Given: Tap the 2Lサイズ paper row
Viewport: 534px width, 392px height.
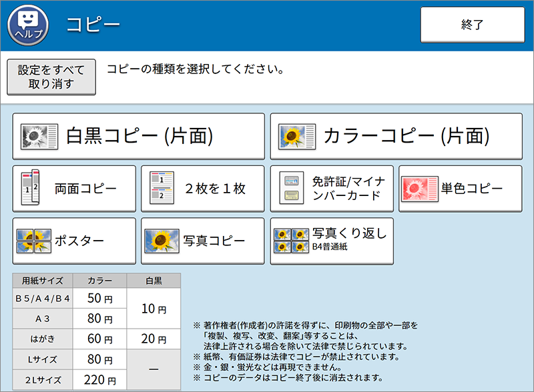Looking at the screenshot, I should (x=41, y=379).
